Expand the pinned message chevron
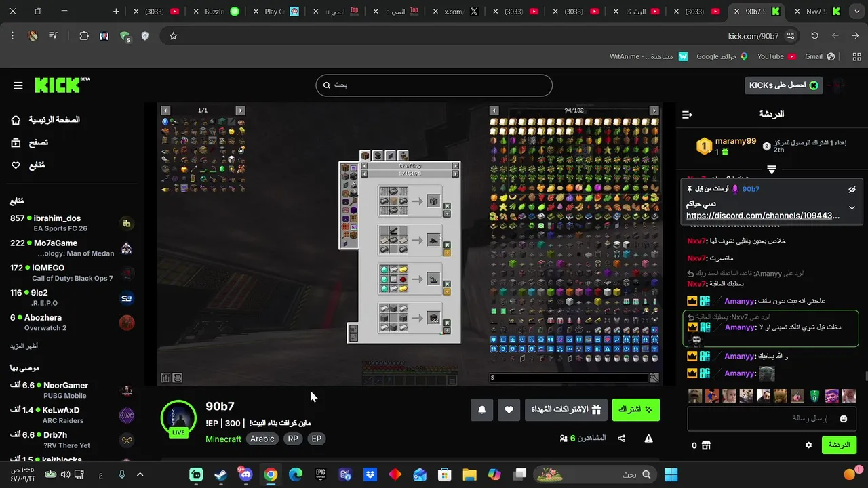 point(852,207)
